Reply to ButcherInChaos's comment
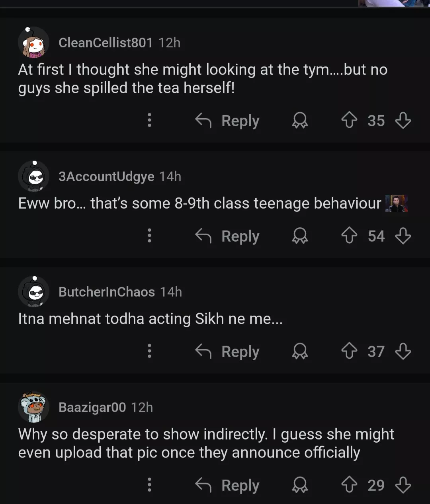This screenshot has height=504, width=430. click(227, 351)
